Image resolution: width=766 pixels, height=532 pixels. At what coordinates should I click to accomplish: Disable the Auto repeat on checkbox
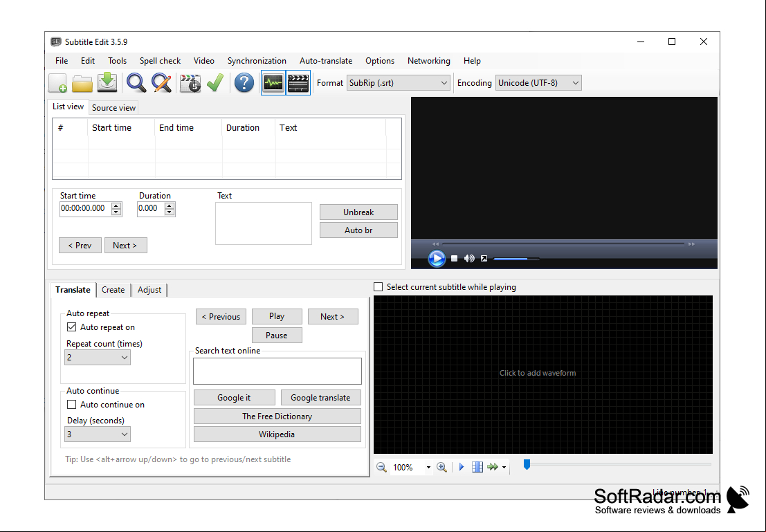[71, 327]
